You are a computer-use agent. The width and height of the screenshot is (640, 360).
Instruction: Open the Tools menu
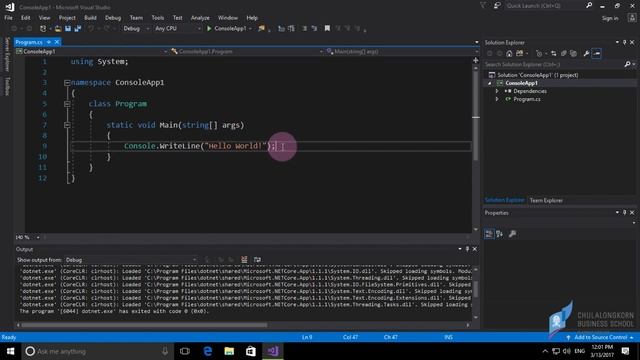click(158, 18)
